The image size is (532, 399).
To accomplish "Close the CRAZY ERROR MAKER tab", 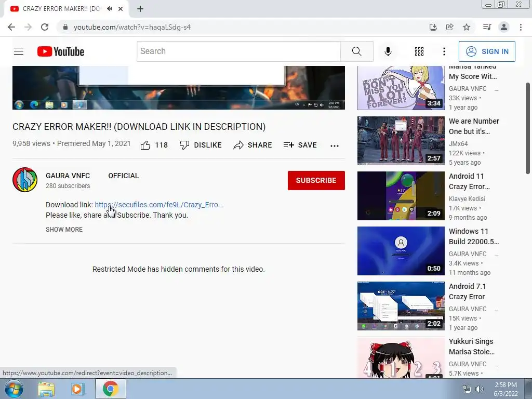I will 121,9.
